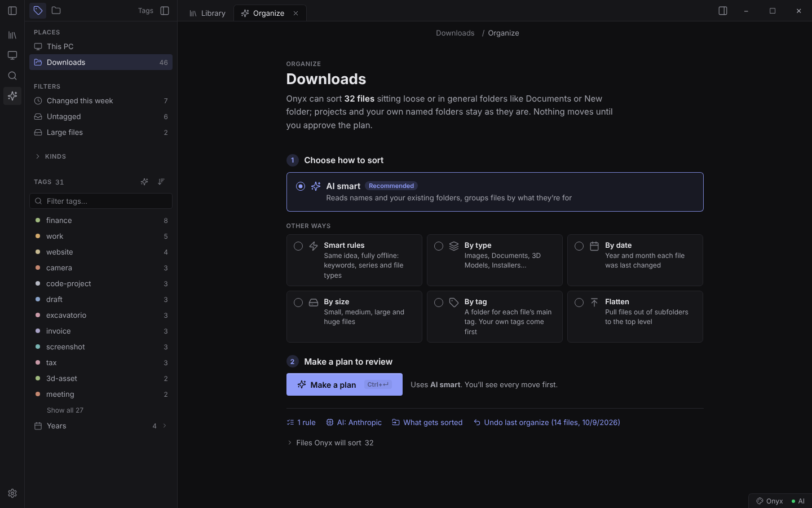This screenshot has height=508, width=812.
Task: Select the By date sorting option
Action: tap(635, 260)
